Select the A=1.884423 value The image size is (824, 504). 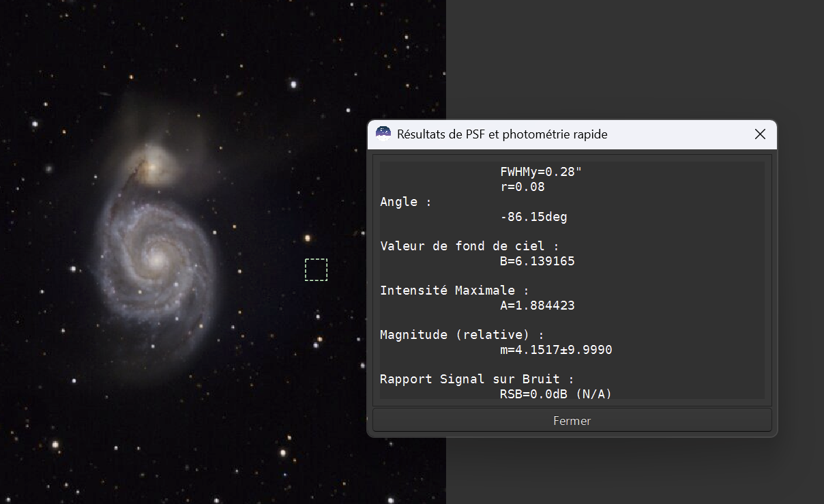[537, 306]
